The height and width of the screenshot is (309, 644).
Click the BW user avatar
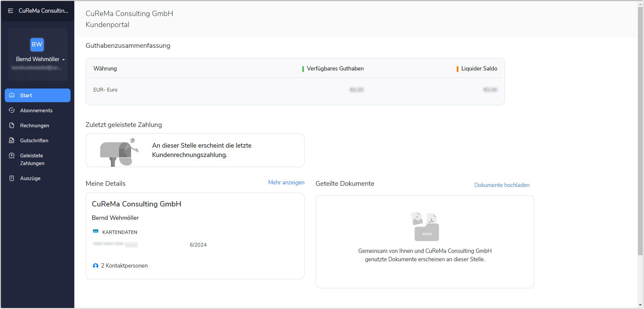pos(37,44)
